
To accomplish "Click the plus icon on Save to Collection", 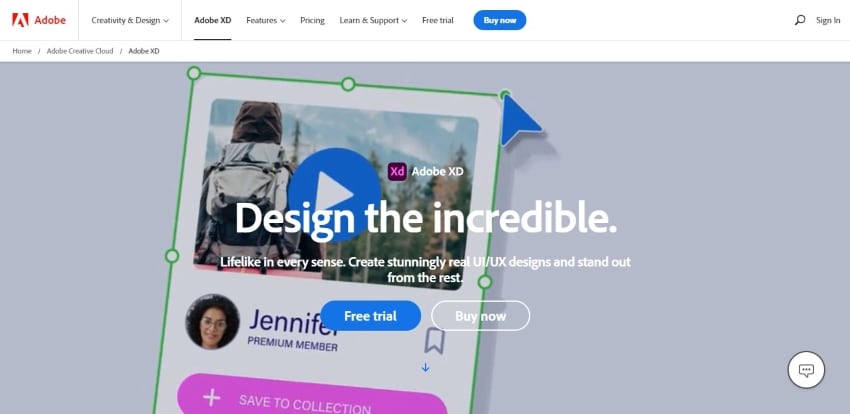I will [x=211, y=398].
